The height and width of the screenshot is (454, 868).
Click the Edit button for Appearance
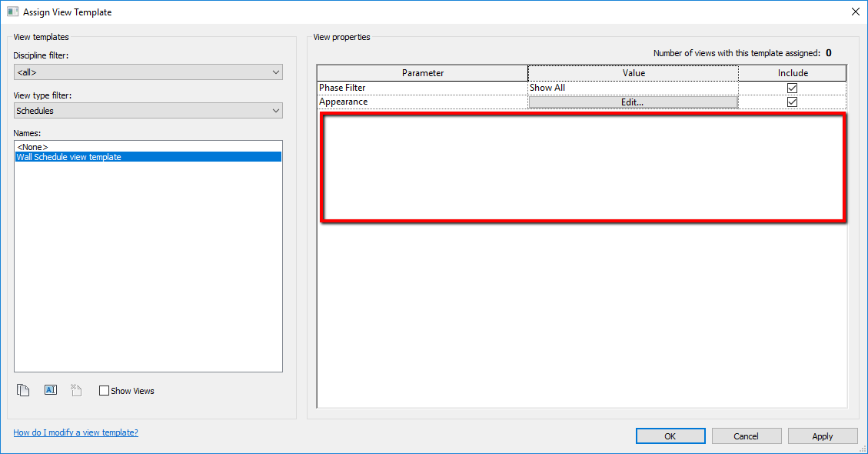[631, 102]
